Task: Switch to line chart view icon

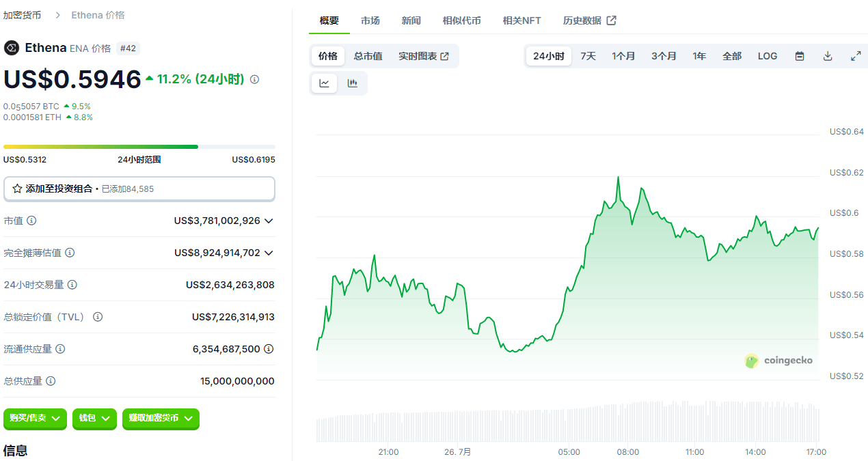Action: [325, 83]
